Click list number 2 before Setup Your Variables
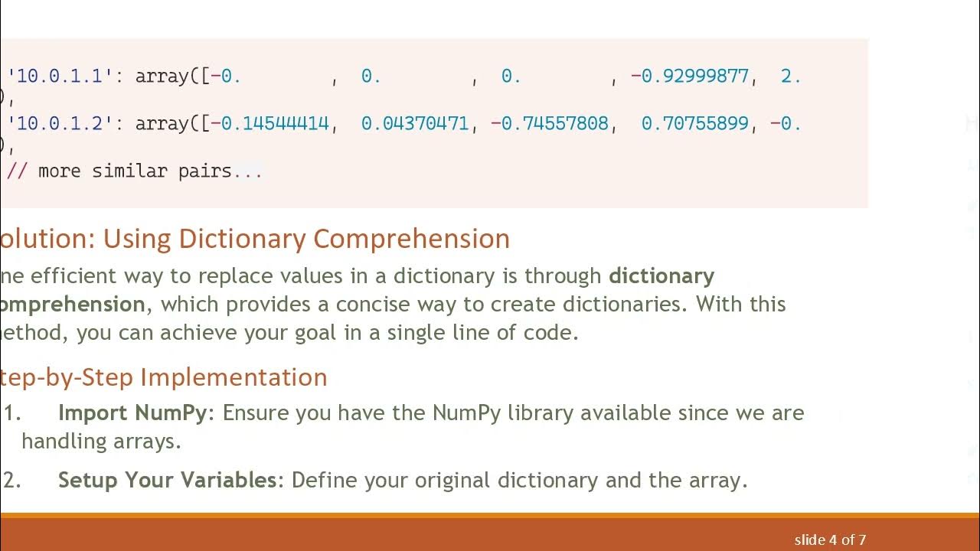The height and width of the screenshot is (551, 980). pyautogui.click(x=11, y=481)
